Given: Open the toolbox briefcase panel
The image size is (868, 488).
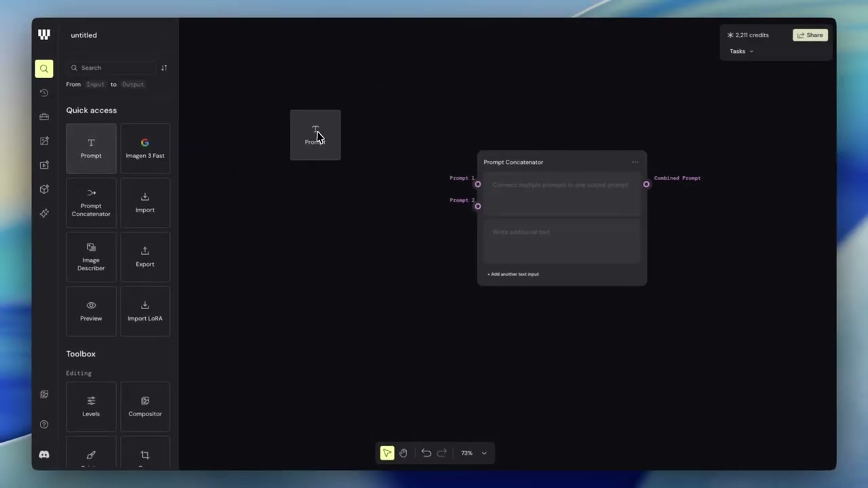Looking at the screenshot, I should (44, 117).
